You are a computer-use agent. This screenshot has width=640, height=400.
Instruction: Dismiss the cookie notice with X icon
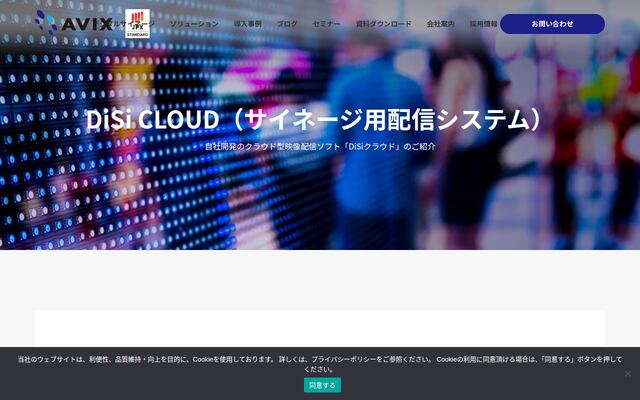[x=628, y=373]
